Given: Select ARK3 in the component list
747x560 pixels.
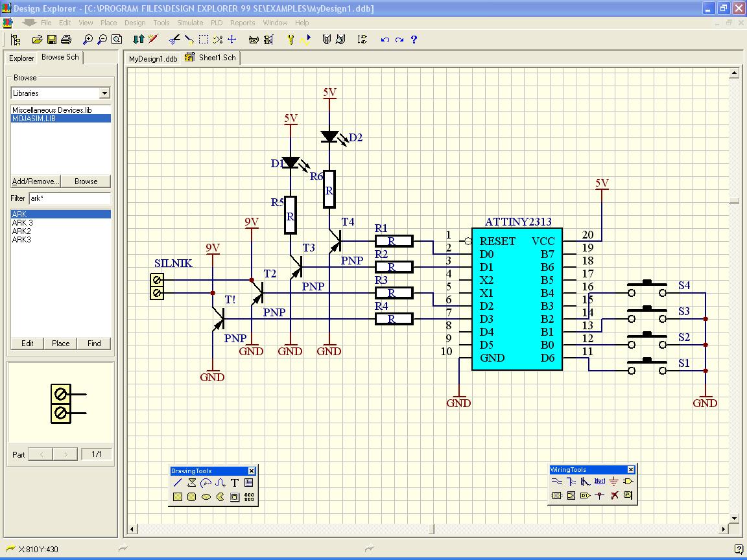Looking at the screenshot, I should click(21, 240).
